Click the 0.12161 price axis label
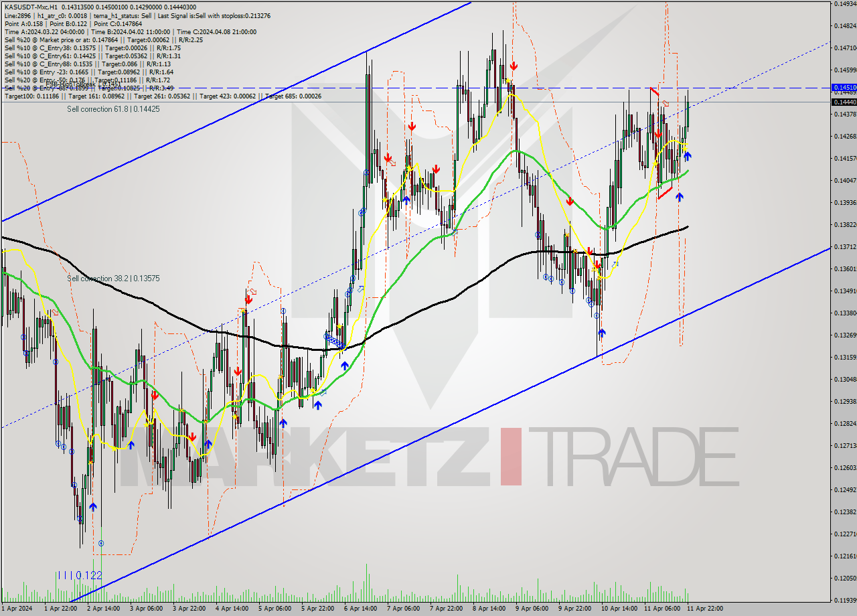Screen dimensions: 857x616 point(844,556)
